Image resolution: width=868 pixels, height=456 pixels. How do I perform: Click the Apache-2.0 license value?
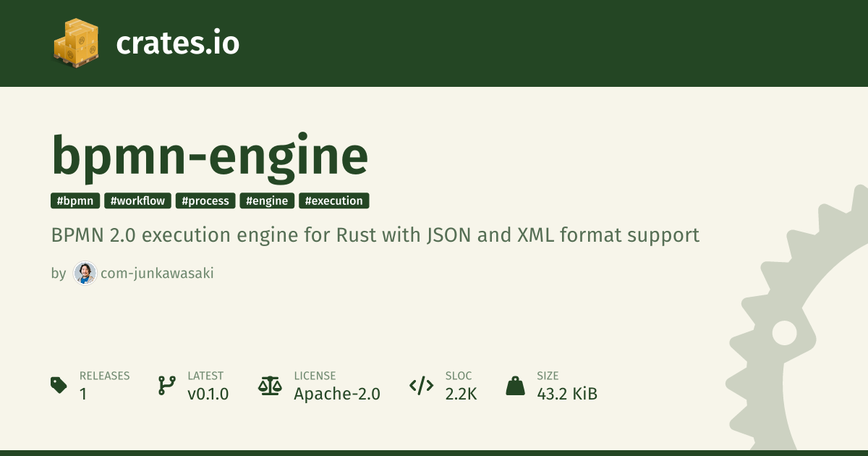click(336, 394)
